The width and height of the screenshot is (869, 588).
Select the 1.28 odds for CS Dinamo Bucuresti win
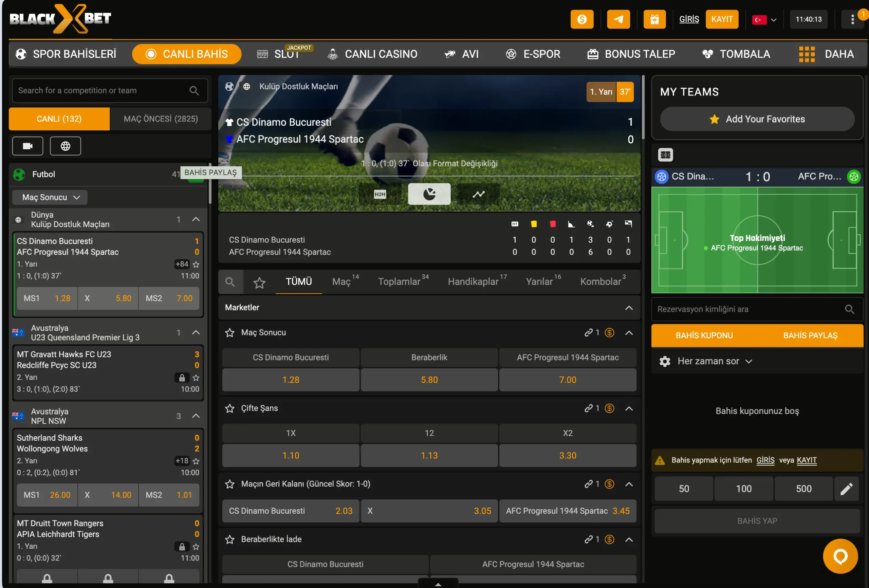291,380
